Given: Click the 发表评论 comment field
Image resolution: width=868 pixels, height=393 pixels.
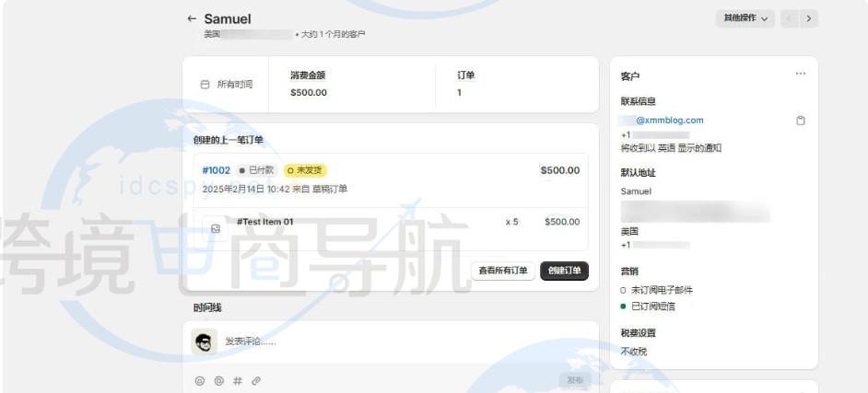Looking at the screenshot, I should tap(387, 341).
